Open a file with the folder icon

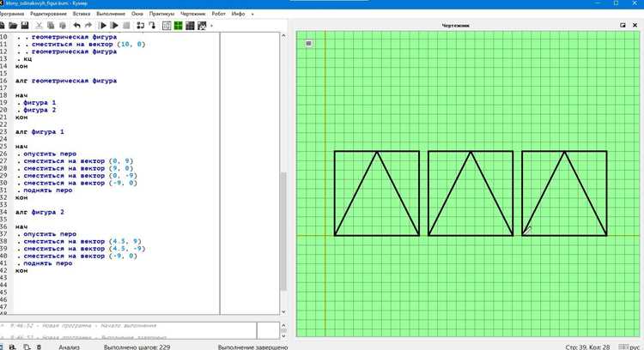click(x=13, y=26)
